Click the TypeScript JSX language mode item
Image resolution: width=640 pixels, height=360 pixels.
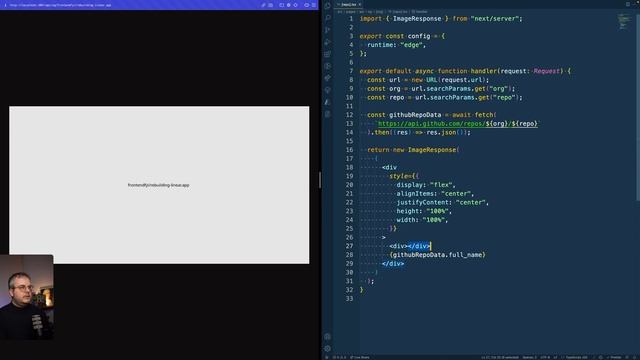pyautogui.click(x=576, y=357)
